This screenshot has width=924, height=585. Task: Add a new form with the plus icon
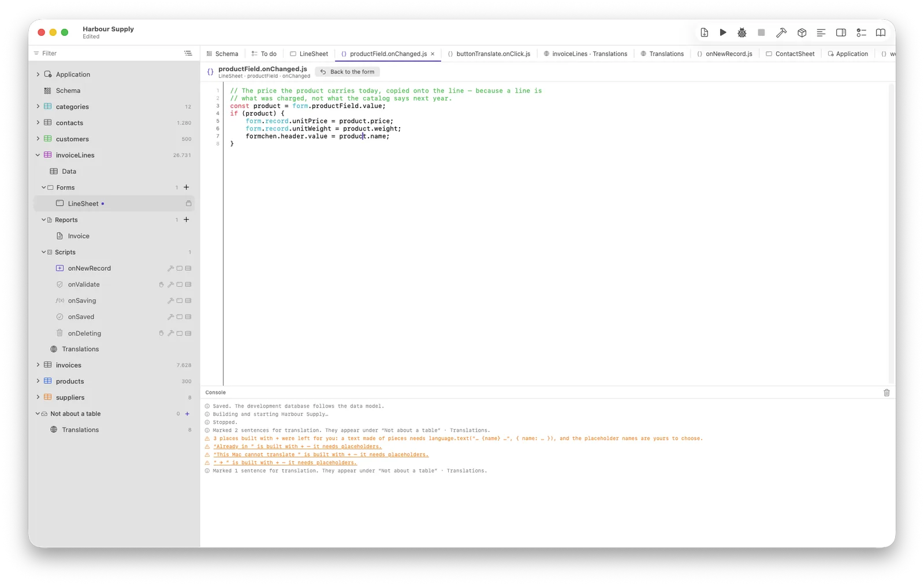click(x=187, y=187)
